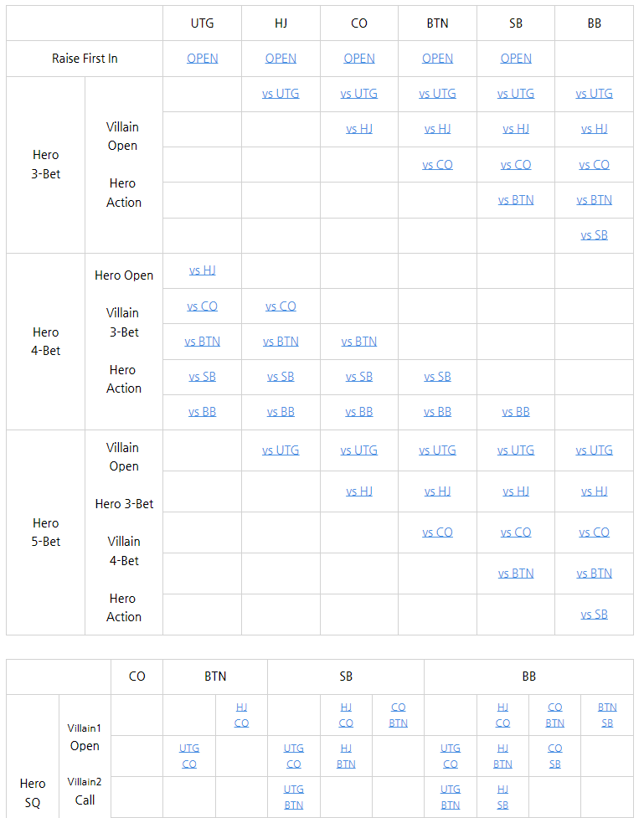The image size is (644, 818).
Task: Open Hero 3-Bet SB vs BTN link
Action: tap(516, 200)
